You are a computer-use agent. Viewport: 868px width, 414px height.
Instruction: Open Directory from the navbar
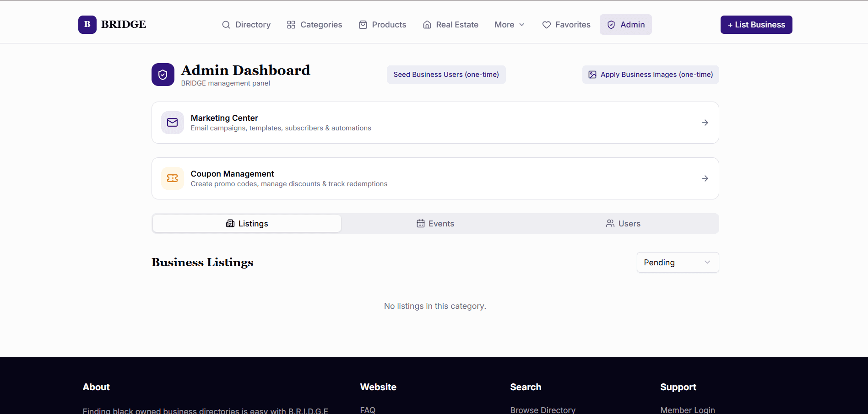click(246, 25)
